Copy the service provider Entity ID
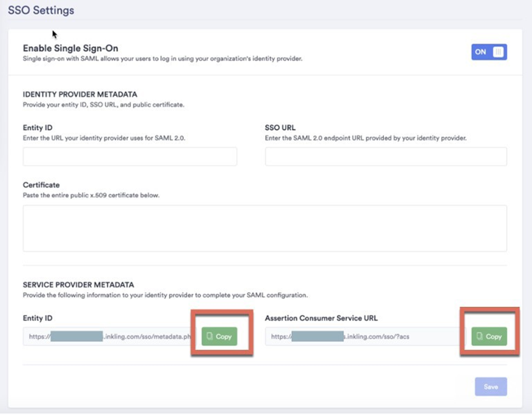This screenshot has width=532, height=415. tap(219, 336)
